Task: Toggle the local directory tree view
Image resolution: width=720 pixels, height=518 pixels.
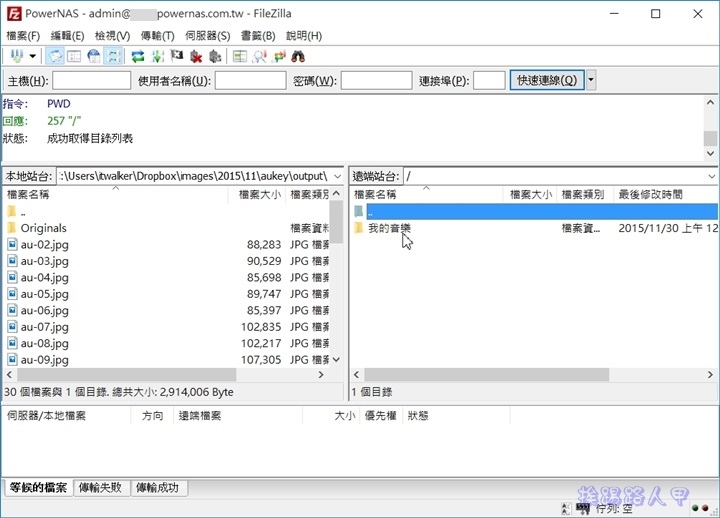Action: point(75,56)
